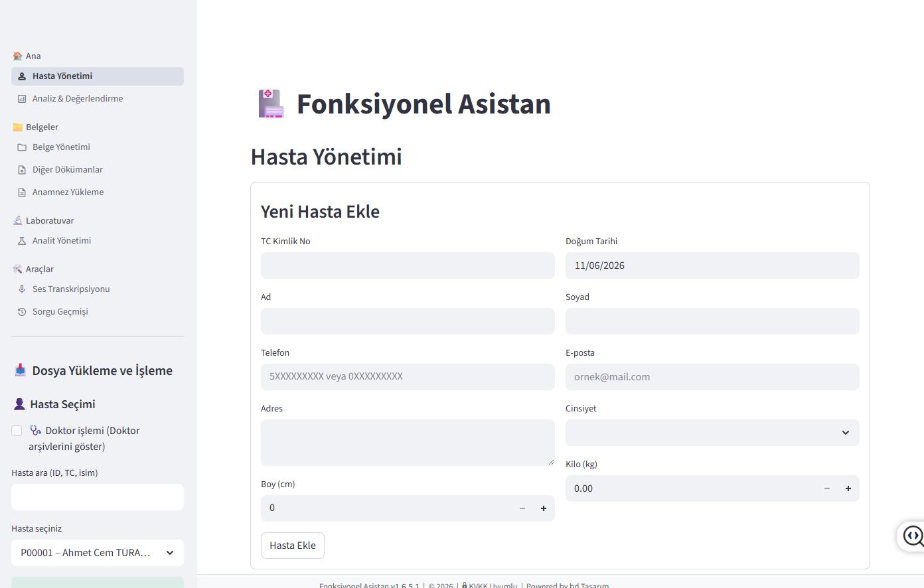This screenshot has height=588, width=924.
Task: Click into the Adres text area
Action: click(408, 443)
